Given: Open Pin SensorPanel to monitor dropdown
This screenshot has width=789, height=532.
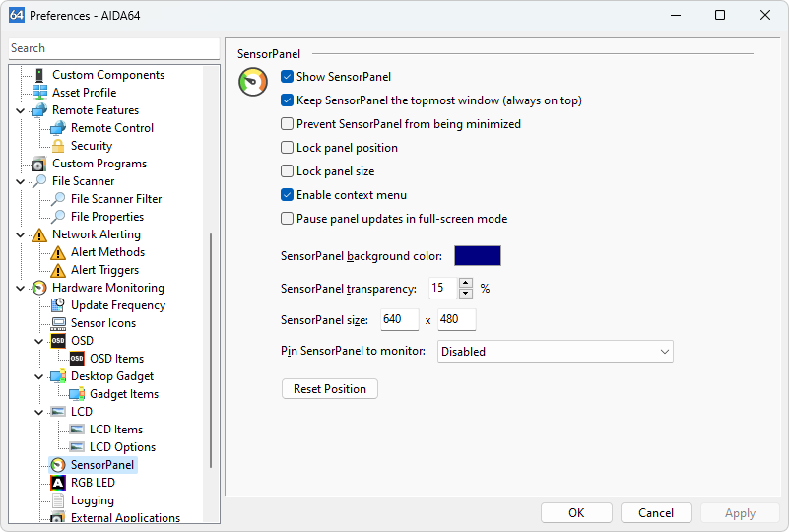Looking at the screenshot, I should (555, 352).
